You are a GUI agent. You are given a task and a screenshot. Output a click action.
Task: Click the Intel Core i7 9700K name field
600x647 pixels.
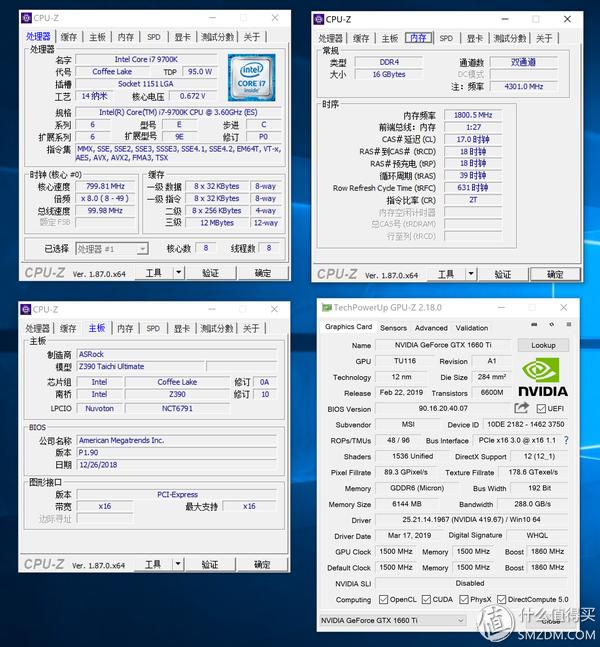[146, 59]
